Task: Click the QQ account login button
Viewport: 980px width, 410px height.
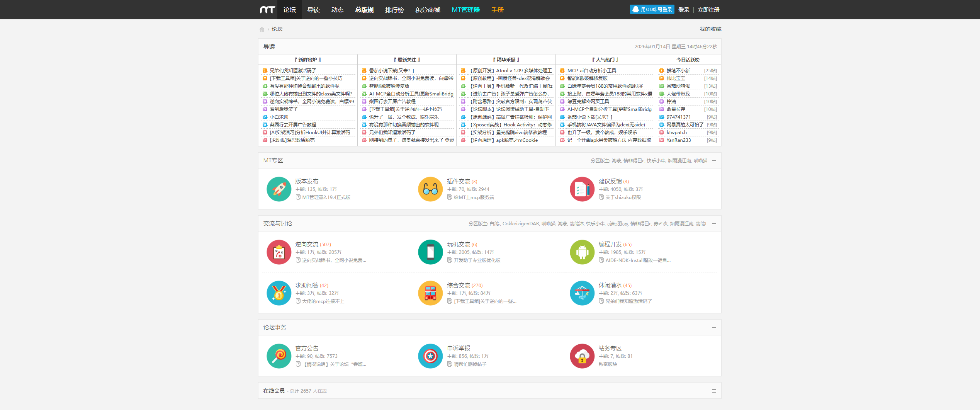Action: (x=652, y=10)
